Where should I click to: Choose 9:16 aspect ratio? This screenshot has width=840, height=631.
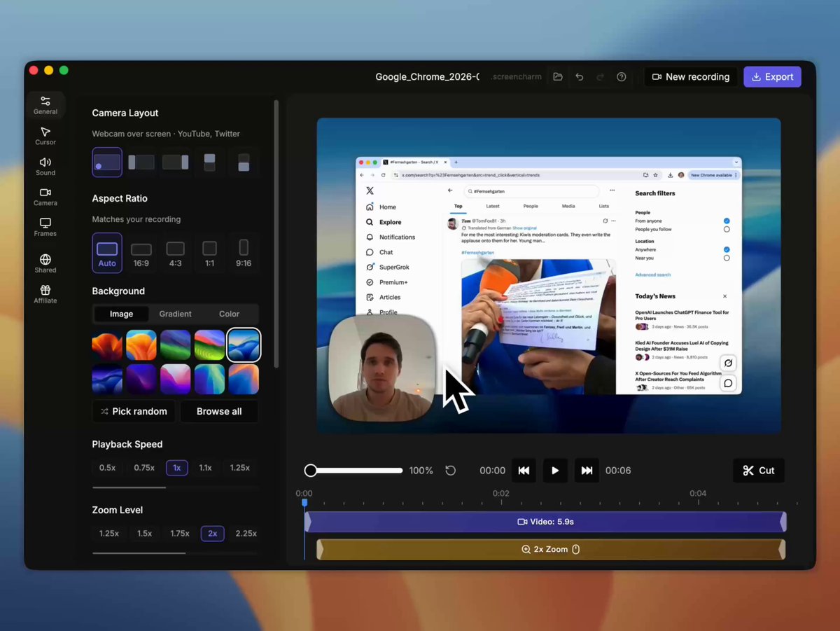[x=244, y=253]
